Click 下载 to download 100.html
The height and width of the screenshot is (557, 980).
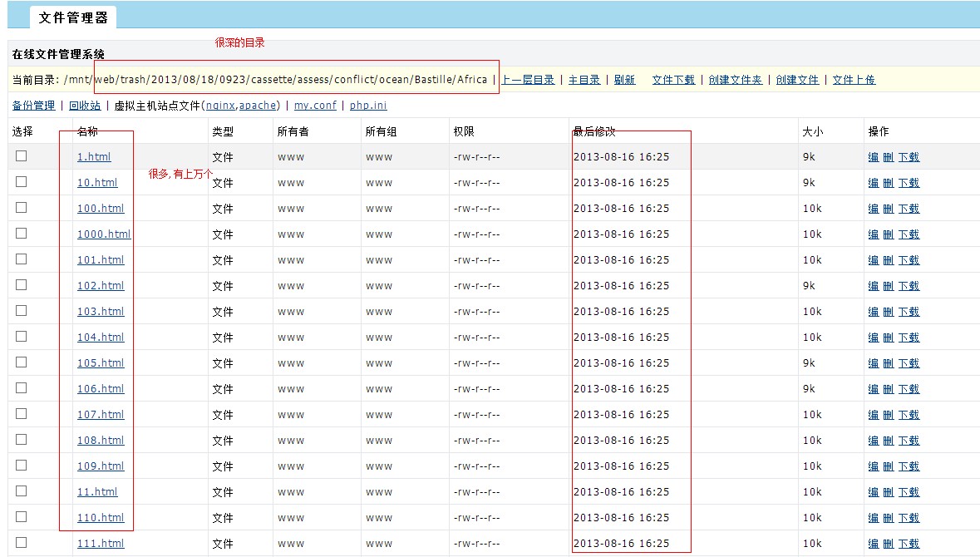tap(909, 209)
